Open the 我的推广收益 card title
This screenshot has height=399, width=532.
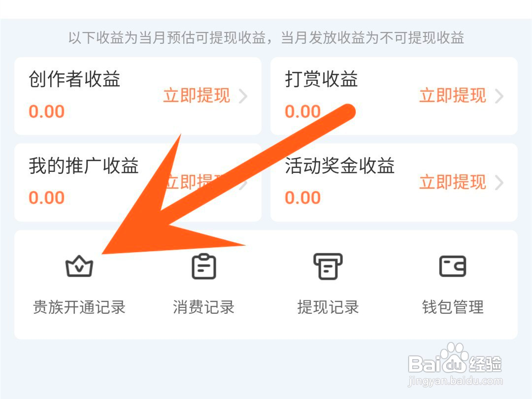tap(83, 166)
